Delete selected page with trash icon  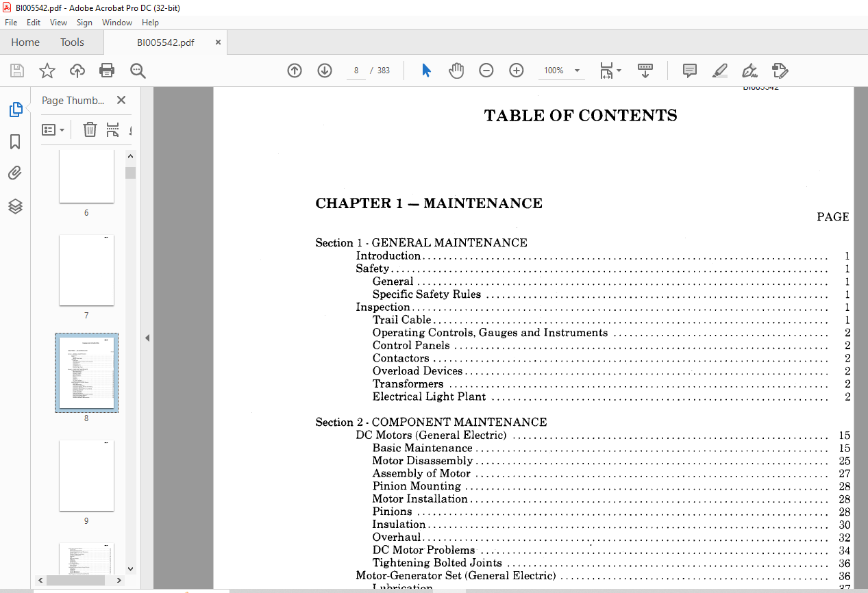pyautogui.click(x=90, y=129)
